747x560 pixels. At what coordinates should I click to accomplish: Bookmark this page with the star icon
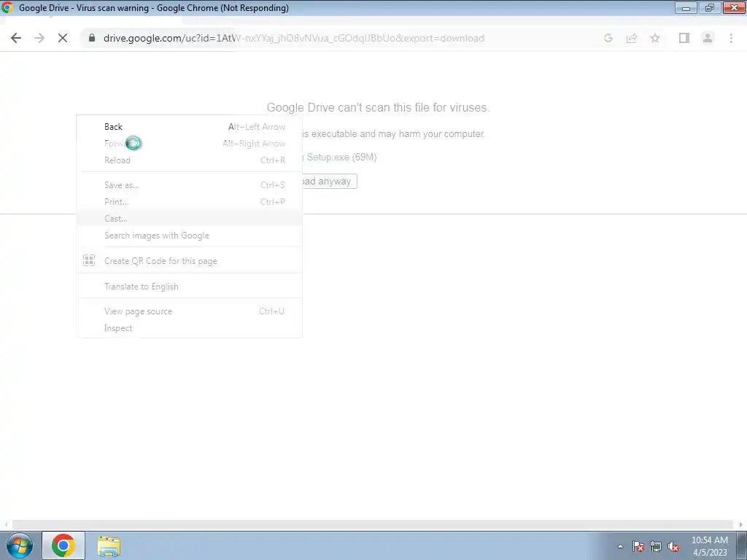click(x=655, y=38)
